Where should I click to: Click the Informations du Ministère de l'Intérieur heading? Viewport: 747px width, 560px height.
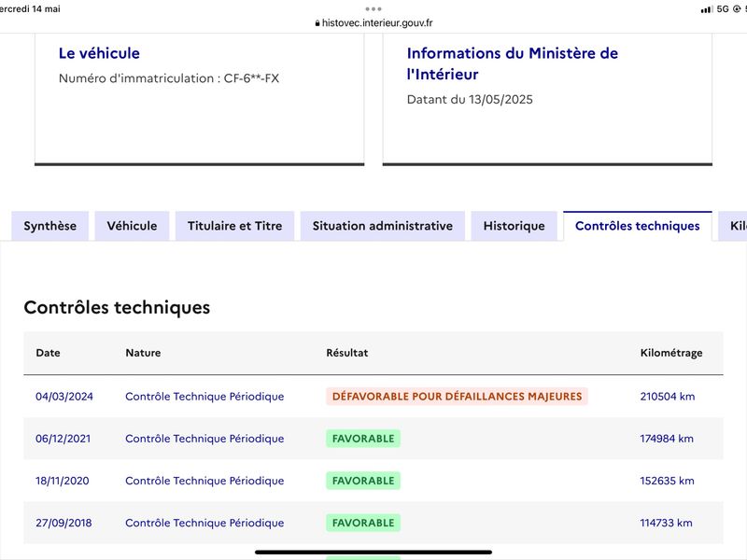(x=512, y=63)
